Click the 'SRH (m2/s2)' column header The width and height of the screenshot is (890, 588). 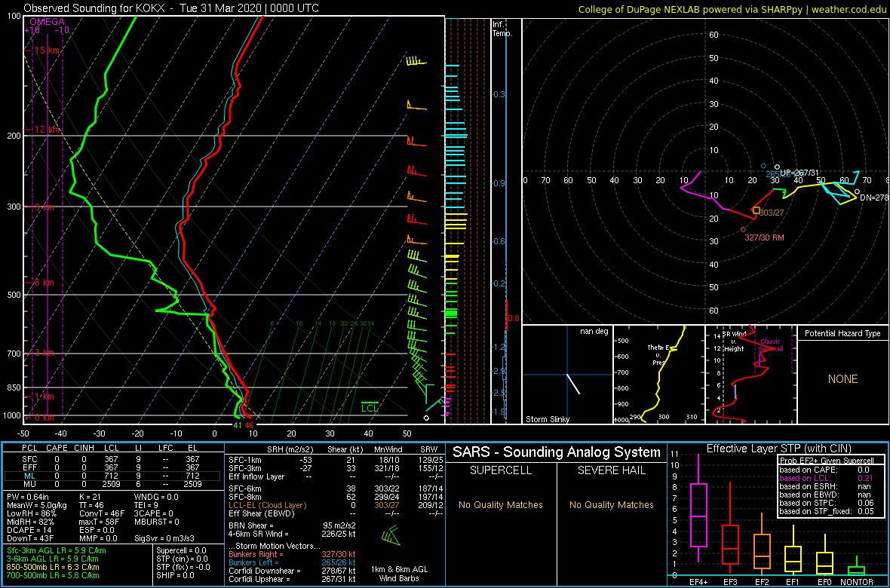(x=290, y=448)
